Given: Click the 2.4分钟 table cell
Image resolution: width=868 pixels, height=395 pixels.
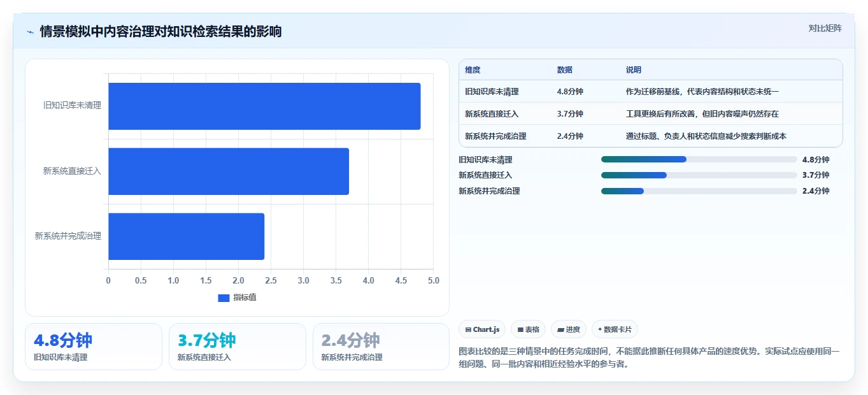Looking at the screenshot, I should tap(570, 136).
